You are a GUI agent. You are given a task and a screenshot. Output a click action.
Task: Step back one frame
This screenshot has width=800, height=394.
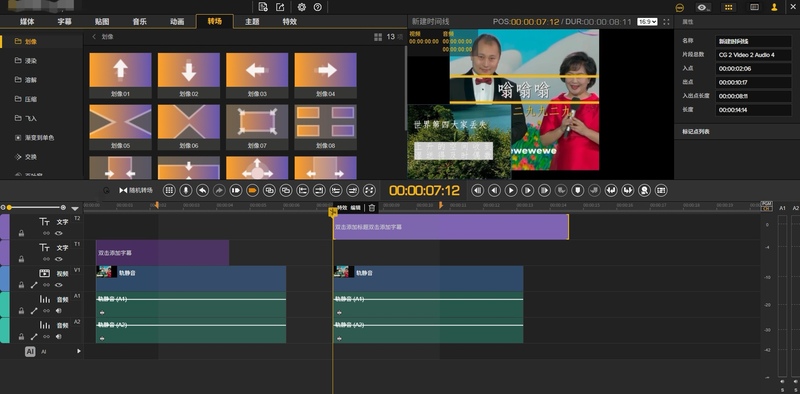tap(494, 190)
